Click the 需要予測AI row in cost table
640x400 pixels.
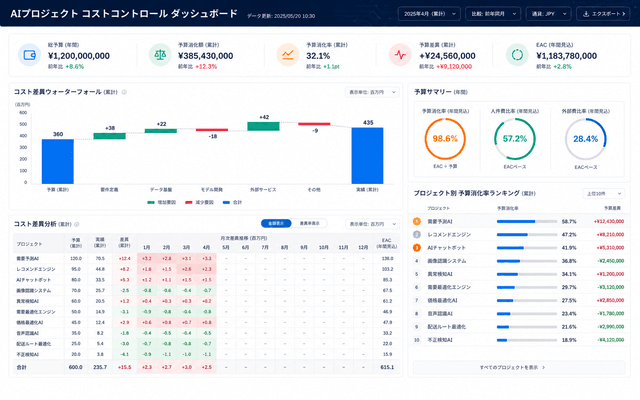coord(207,258)
